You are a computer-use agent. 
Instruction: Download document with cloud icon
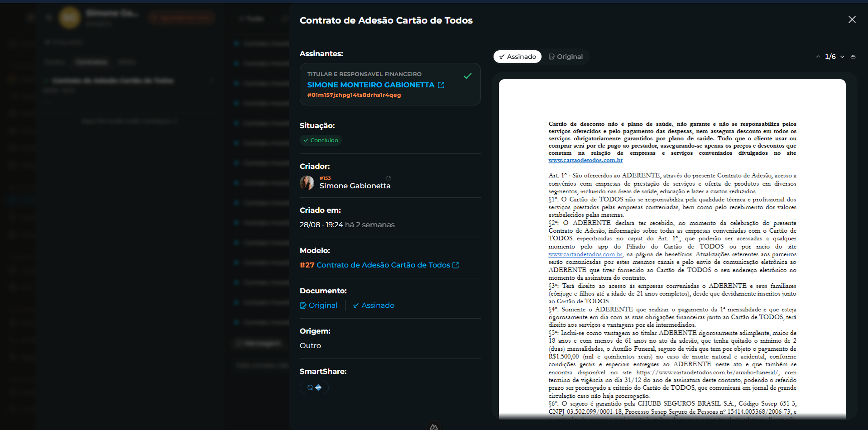pyautogui.click(x=853, y=57)
